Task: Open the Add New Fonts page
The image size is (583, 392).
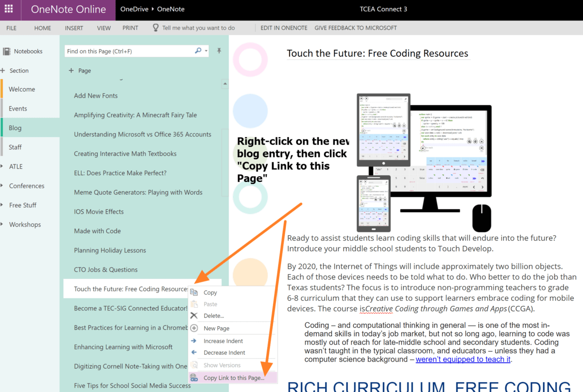Action: pos(96,96)
